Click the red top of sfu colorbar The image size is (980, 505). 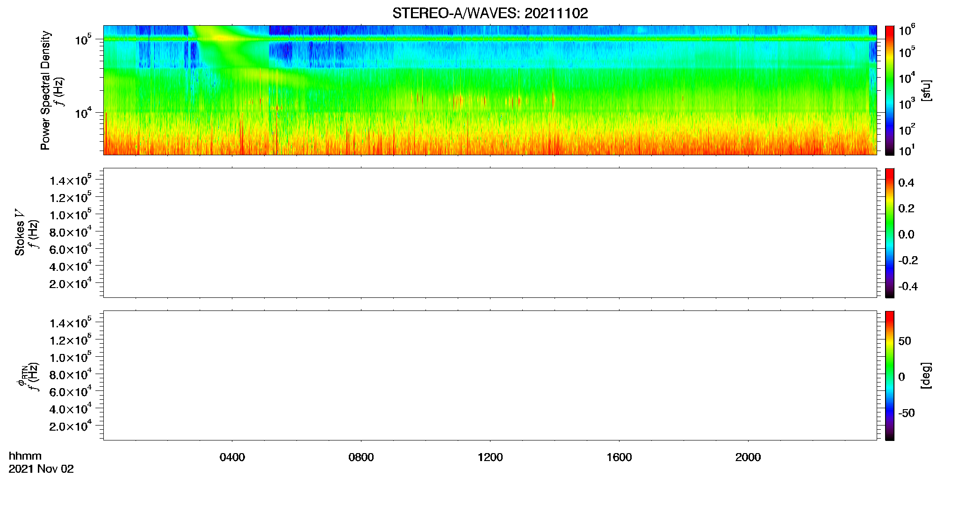(889, 31)
